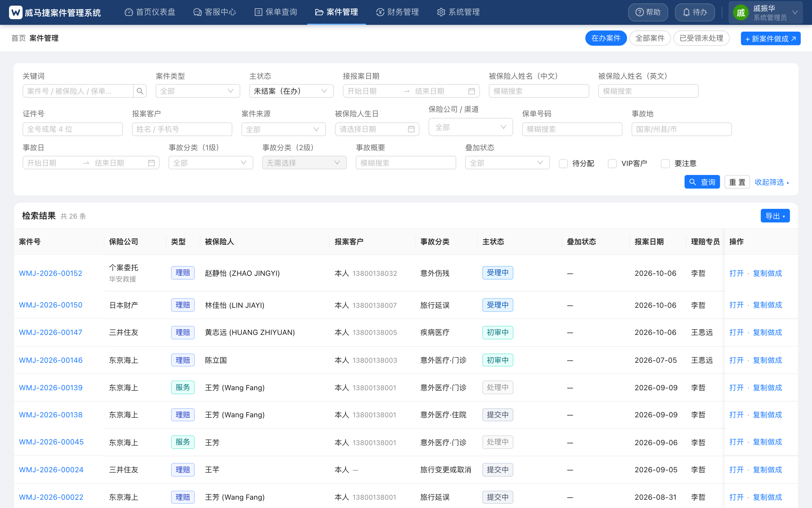
Task: Click 旅行变更或取消 cell
Action: point(445,470)
